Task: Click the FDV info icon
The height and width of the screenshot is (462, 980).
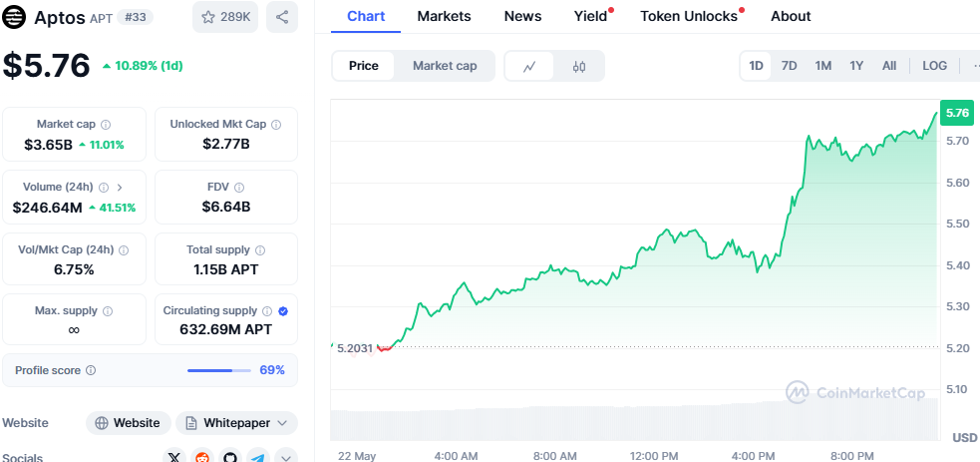Action: (239, 187)
